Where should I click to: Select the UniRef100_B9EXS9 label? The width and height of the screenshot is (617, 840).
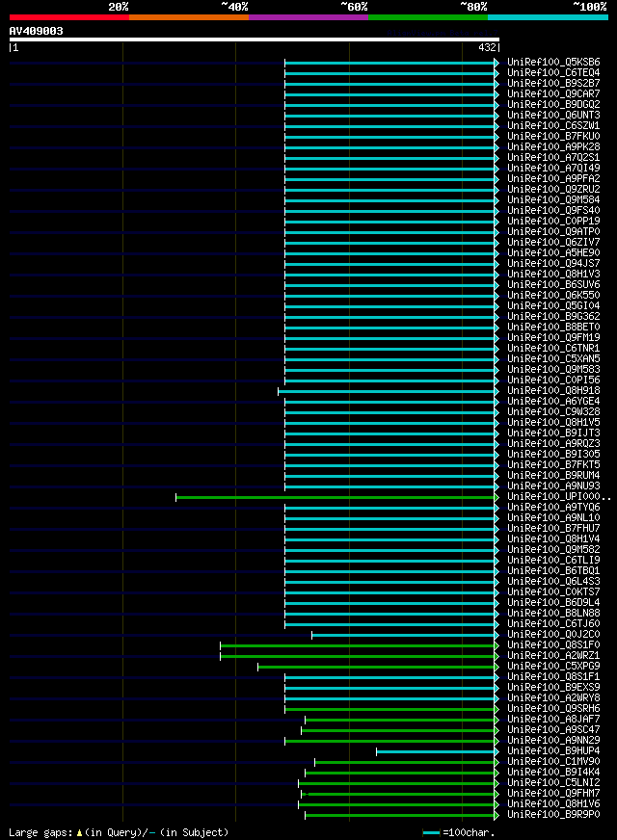tap(553, 688)
